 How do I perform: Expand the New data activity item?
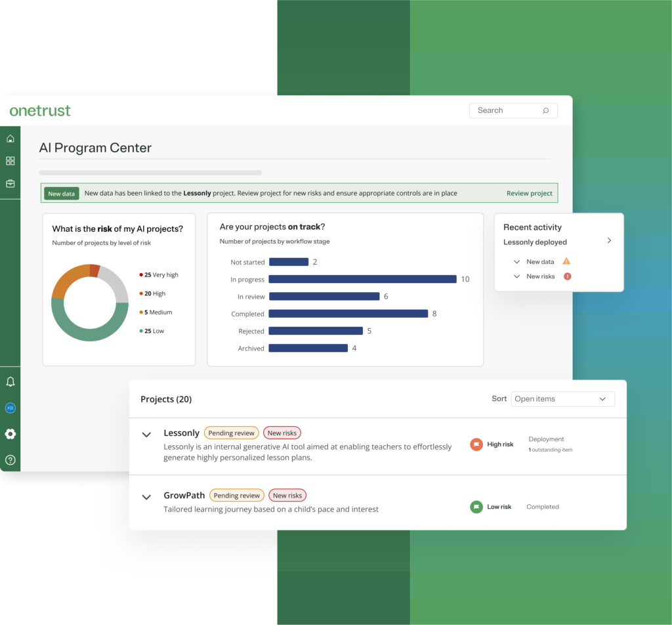517,261
